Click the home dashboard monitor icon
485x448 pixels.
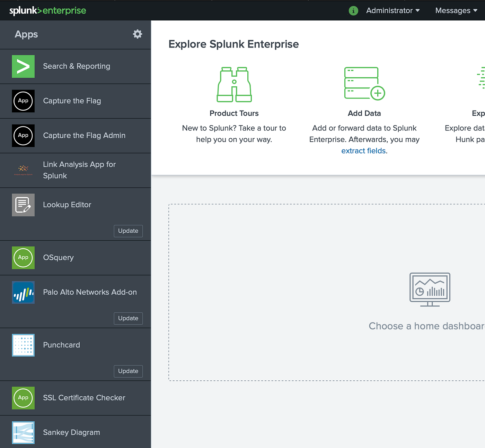(x=430, y=290)
